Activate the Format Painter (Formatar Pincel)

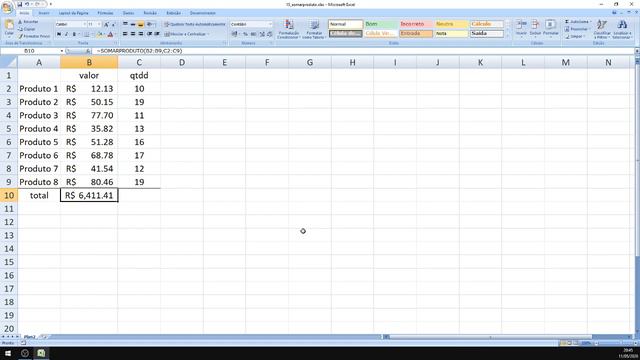point(34,36)
